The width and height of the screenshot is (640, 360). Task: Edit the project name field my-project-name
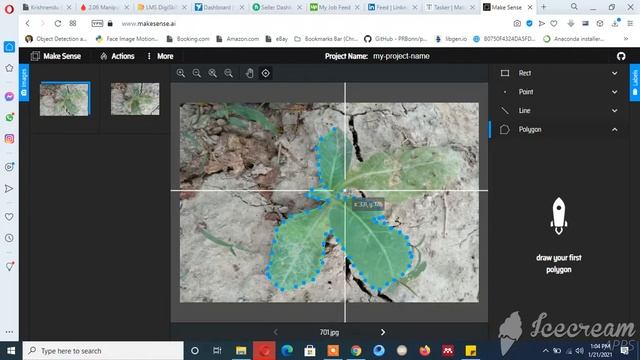pyautogui.click(x=401, y=56)
